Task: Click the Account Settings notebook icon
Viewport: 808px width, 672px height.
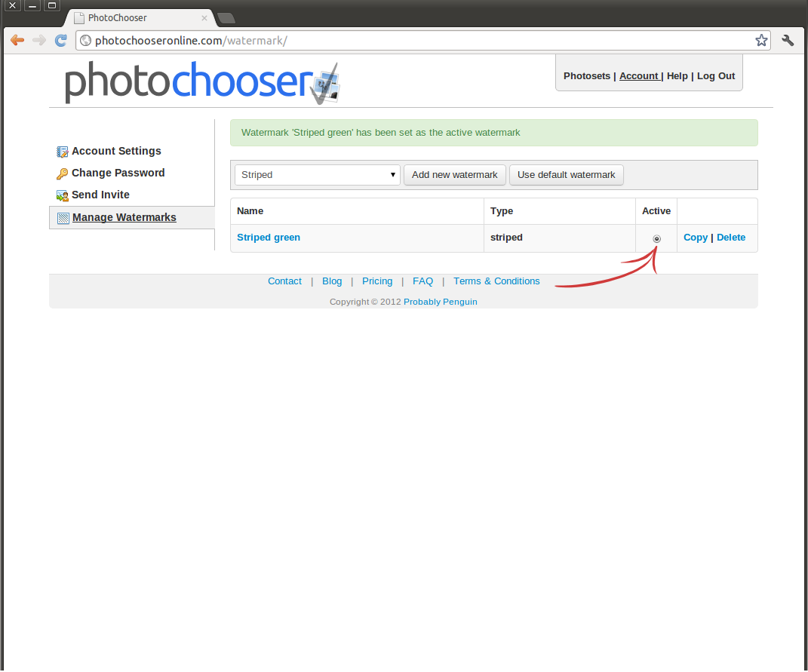Action: coord(63,152)
